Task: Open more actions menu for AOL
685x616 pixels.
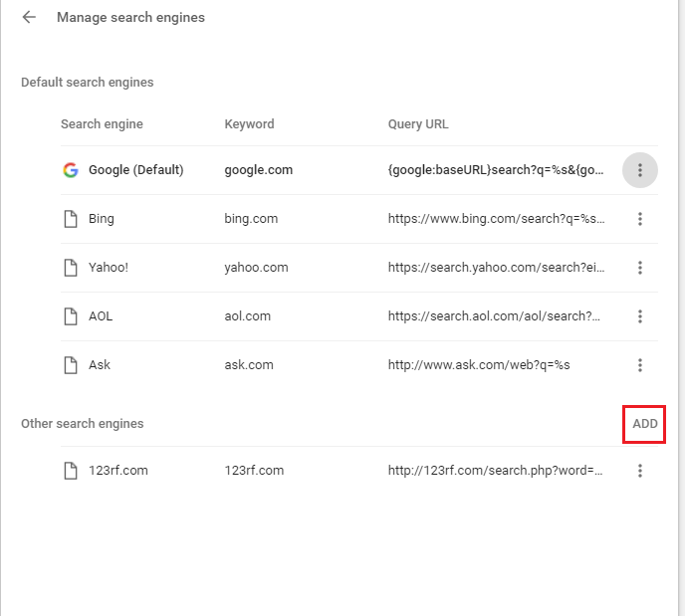Action: coord(639,316)
